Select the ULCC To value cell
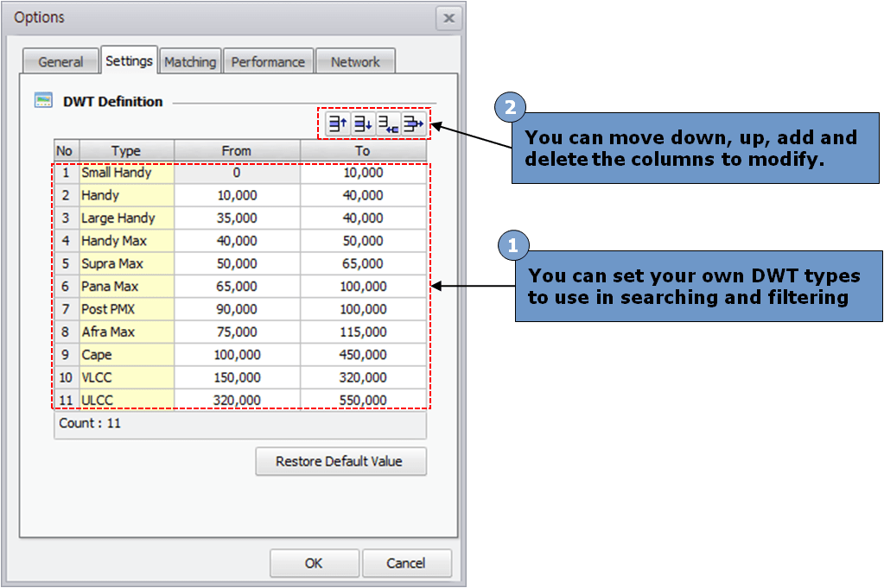The height and width of the screenshot is (588, 884). point(363,400)
